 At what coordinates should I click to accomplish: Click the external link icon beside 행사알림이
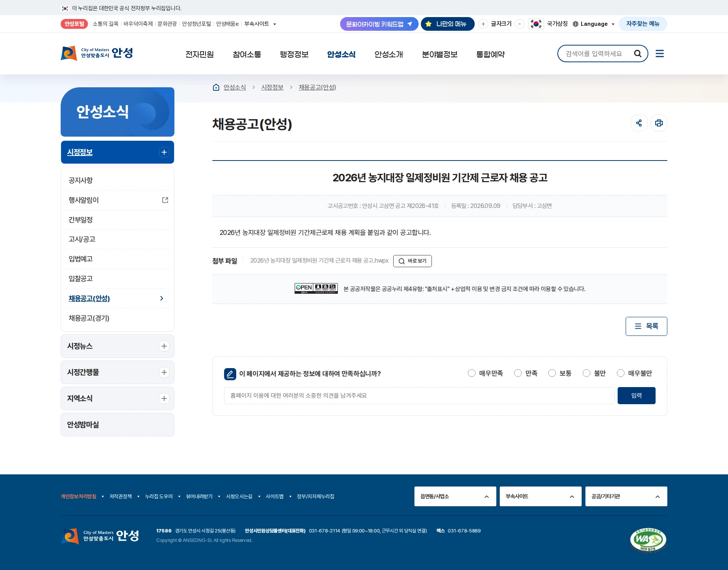click(165, 200)
